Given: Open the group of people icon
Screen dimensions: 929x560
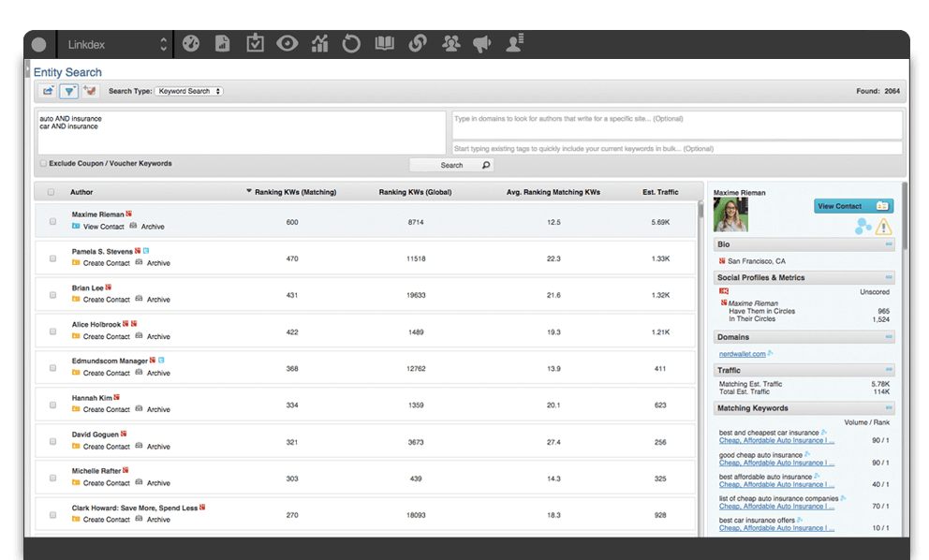Looking at the screenshot, I should point(450,43).
